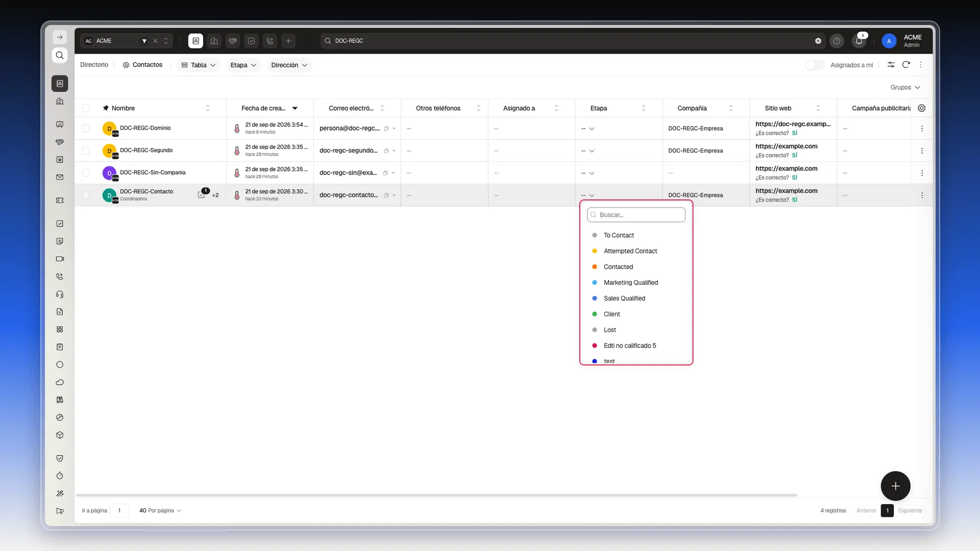Copy email of DOC-REGC-Segundo row

coord(386,151)
